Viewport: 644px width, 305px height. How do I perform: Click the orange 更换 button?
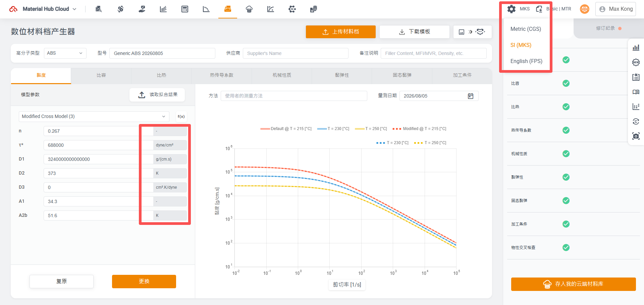coord(144,282)
